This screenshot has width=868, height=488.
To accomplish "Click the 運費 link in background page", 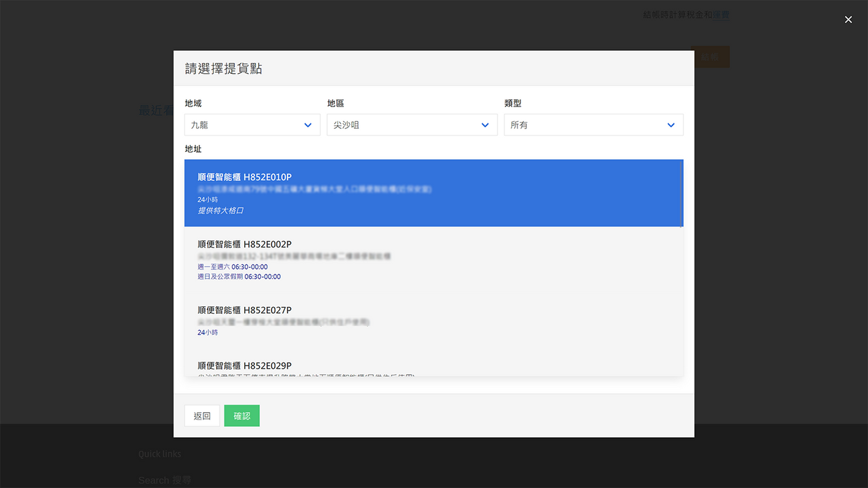I will tap(721, 14).
